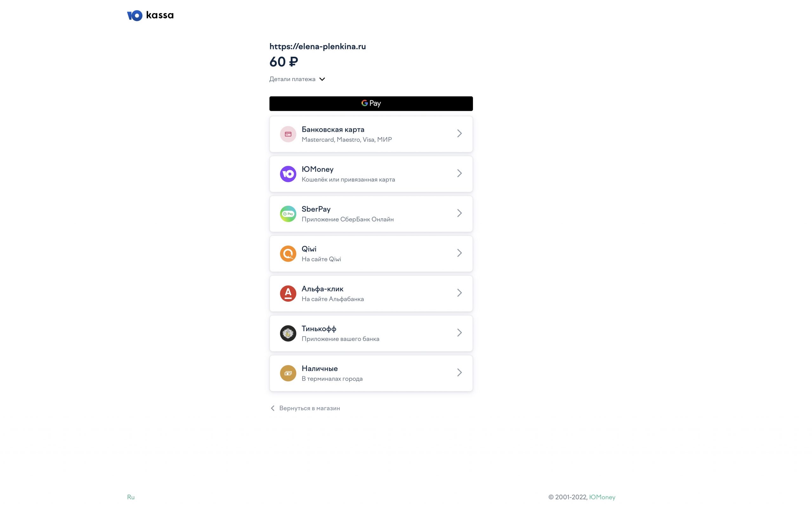The image size is (812, 507).
Task: Open the ЮMoney footer link
Action: click(602, 497)
